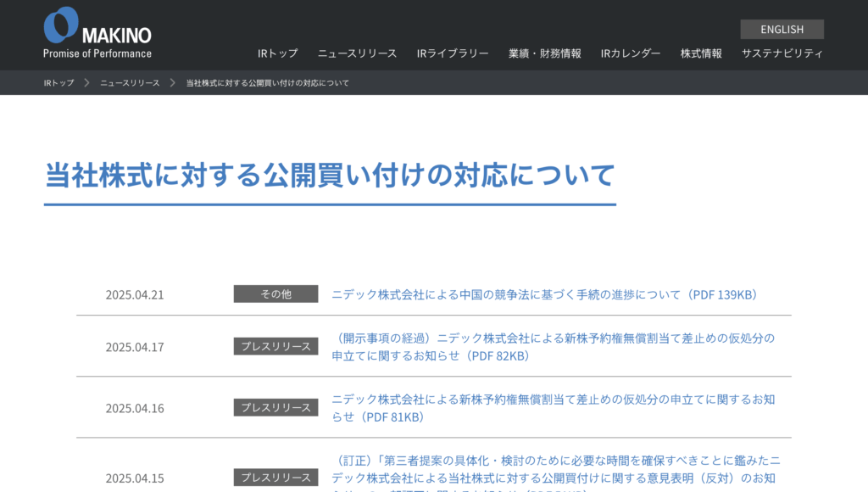Switch the site language to ENGLISH
Viewport: 868px width, 492px height.
(x=782, y=30)
